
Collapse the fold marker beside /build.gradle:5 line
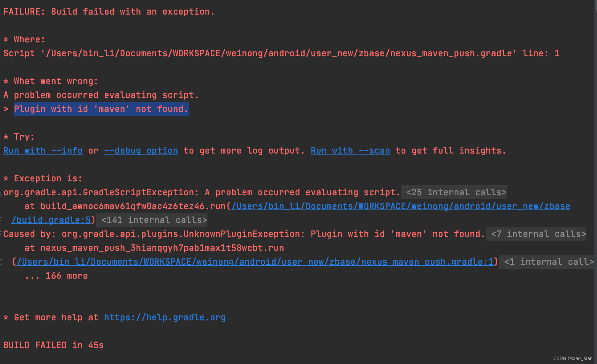[x=2, y=220]
